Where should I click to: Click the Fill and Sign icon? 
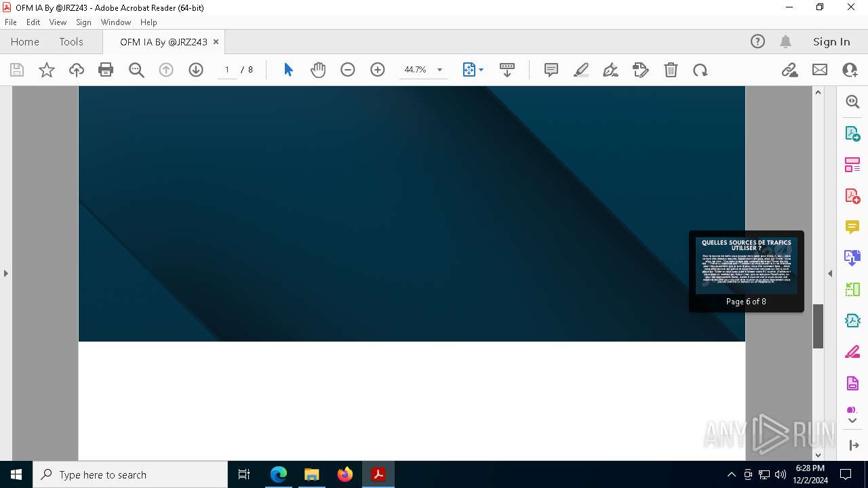[x=641, y=70]
